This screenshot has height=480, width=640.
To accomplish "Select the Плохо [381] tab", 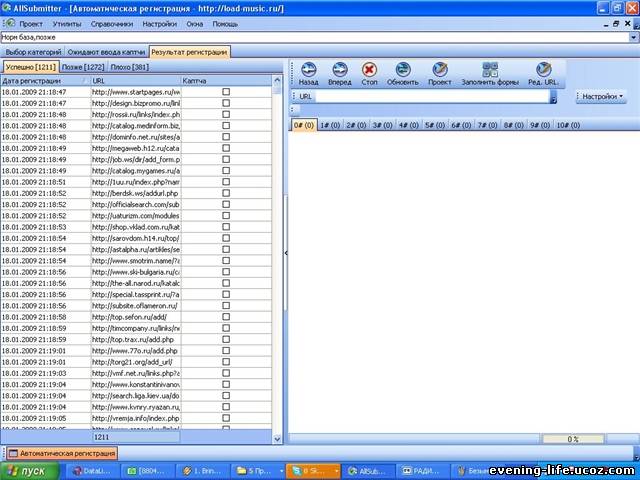I will [x=129, y=67].
